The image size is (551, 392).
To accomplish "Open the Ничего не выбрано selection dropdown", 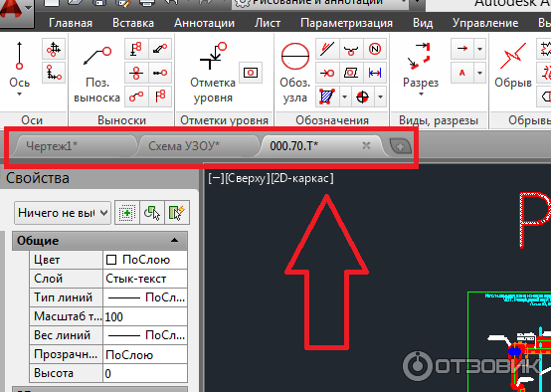I will pos(63,213).
